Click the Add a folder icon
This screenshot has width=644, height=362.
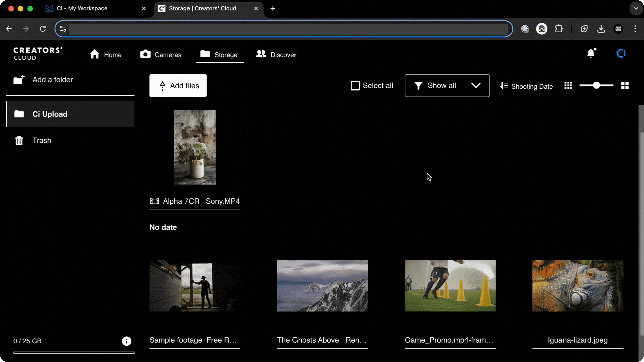19,80
